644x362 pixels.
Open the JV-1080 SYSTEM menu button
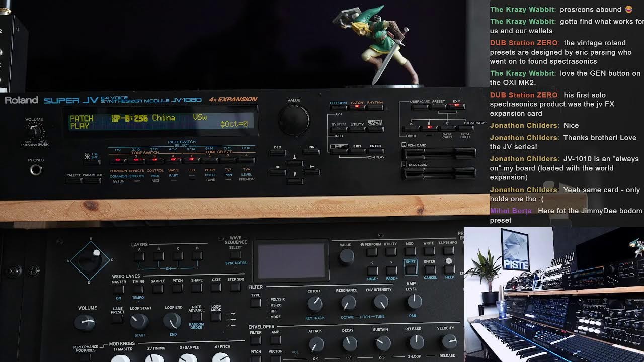[338, 130]
